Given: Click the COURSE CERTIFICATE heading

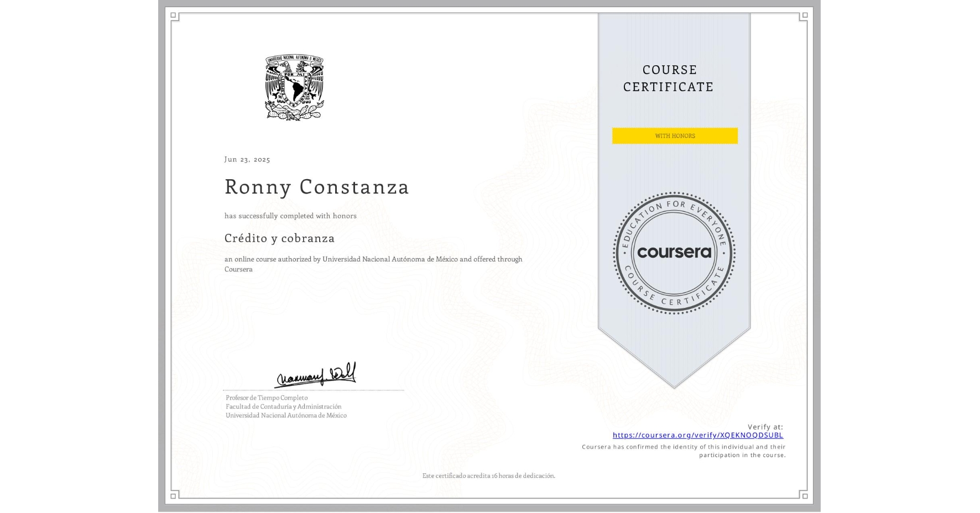Looking at the screenshot, I should [x=669, y=78].
